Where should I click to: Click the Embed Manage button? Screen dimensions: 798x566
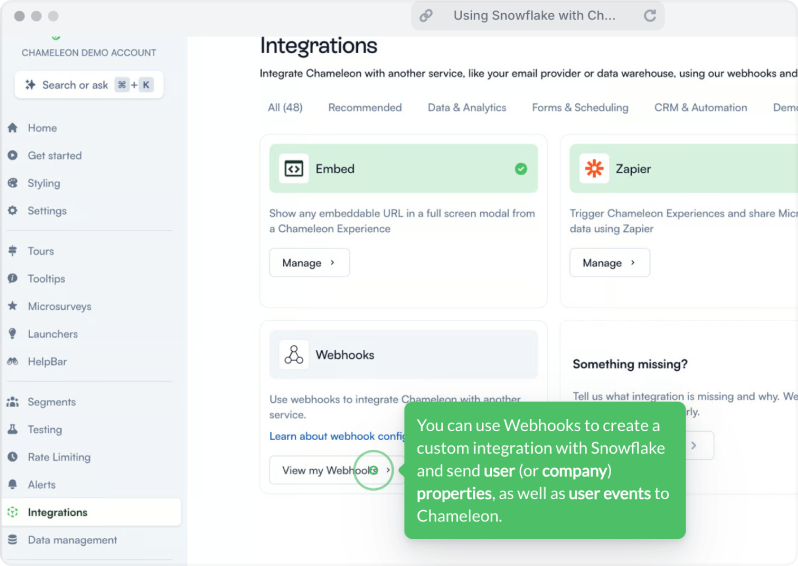(x=309, y=263)
